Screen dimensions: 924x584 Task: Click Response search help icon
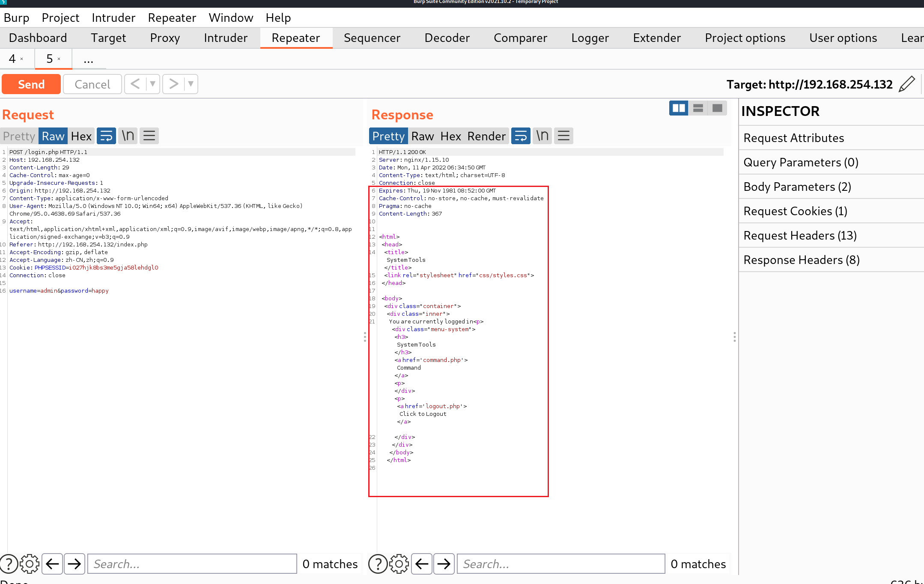[378, 564]
